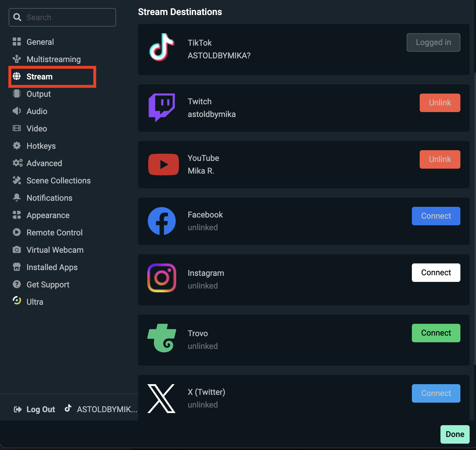Unlink the Twitch account
The image size is (476, 450).
click(x=440, y=103)
